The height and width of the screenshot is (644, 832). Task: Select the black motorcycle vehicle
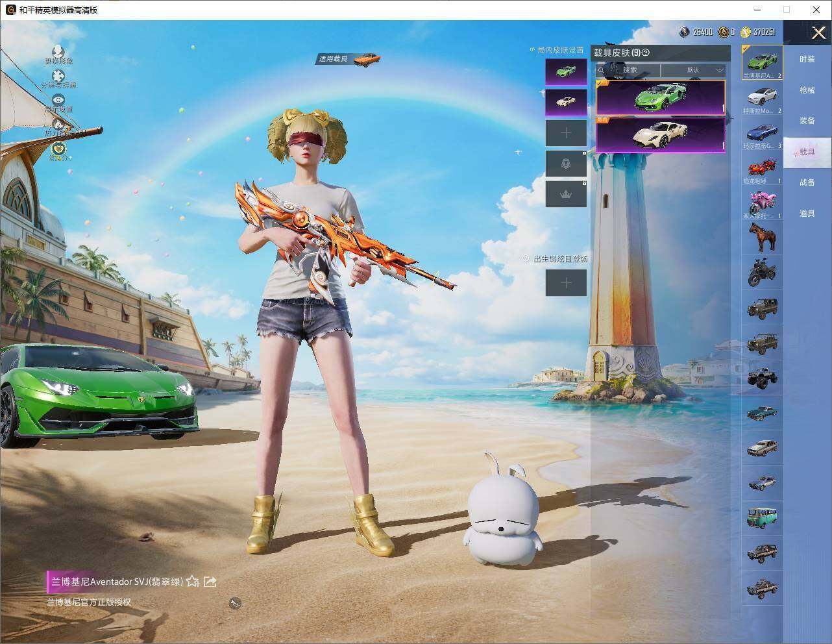pyautogui.click(x=762, y=272)
